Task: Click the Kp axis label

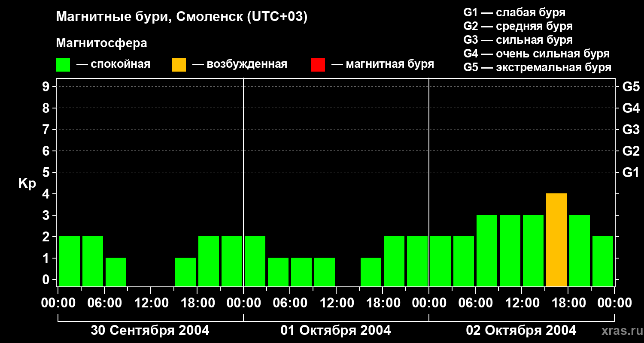Action: tap(27, 184)
